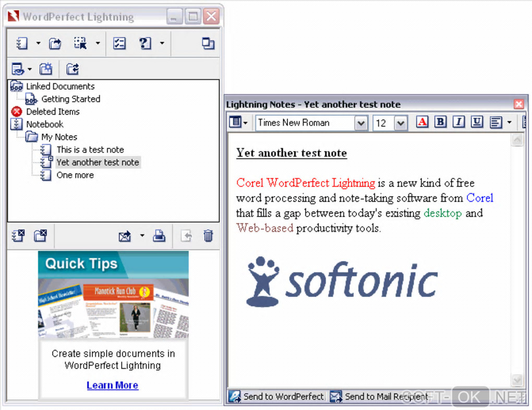532x410 pixels.
Task: Minimize the WordPerfect Lightning window
Action: 174,16
